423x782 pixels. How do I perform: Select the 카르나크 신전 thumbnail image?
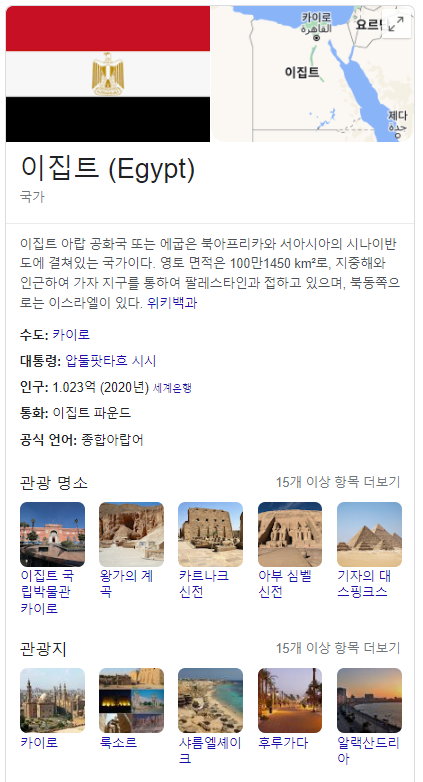point(211,534)
